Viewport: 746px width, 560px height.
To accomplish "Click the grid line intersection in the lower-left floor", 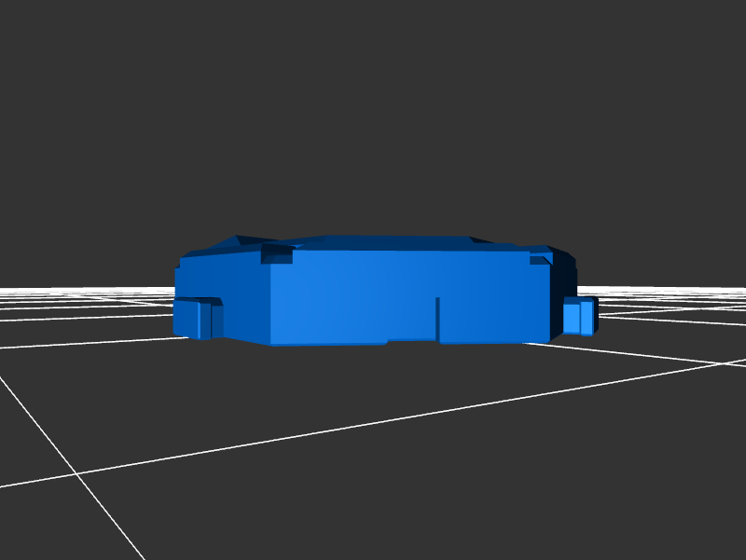I will click(76, 473).
